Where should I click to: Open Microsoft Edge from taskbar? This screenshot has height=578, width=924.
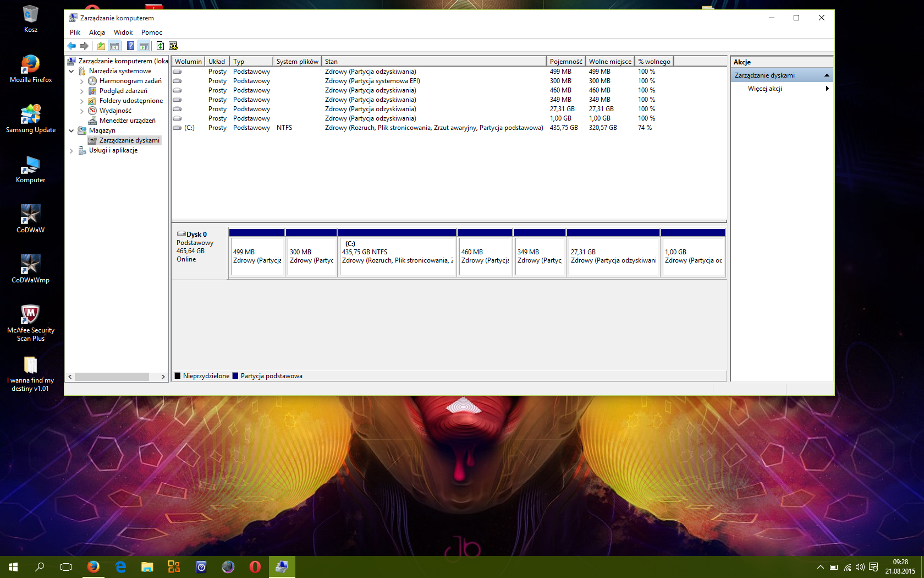pos(120,567)
